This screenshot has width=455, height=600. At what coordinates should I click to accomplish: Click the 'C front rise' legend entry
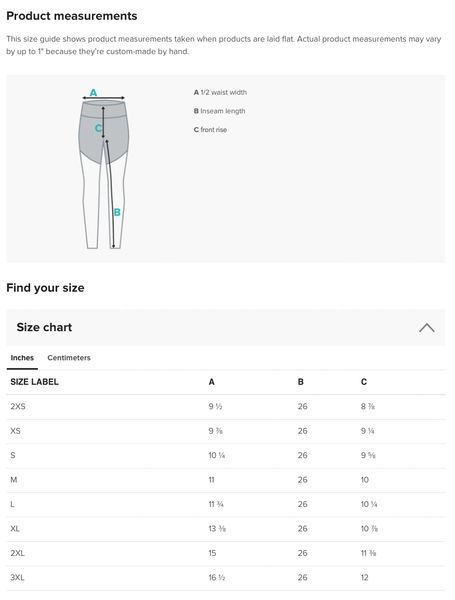point(210,130)
